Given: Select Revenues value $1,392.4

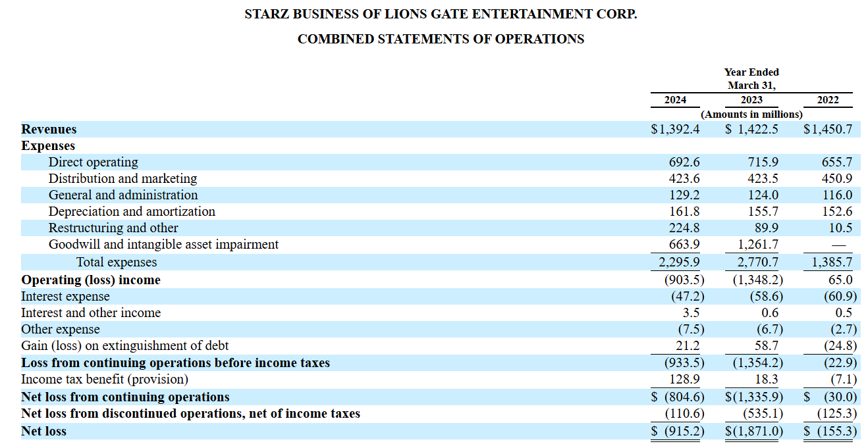Looking at the screenshot, I should pos(675,130).
